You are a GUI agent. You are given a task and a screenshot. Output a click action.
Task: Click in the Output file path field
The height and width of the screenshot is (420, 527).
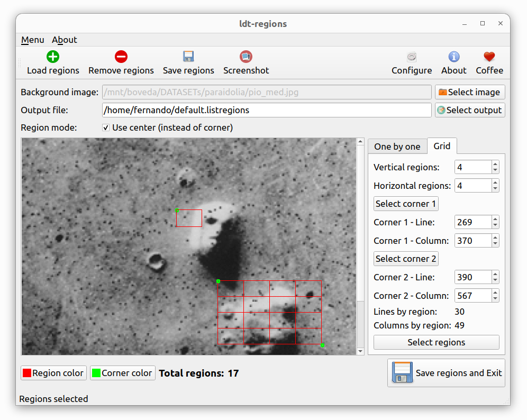click(x=267, y=110)
